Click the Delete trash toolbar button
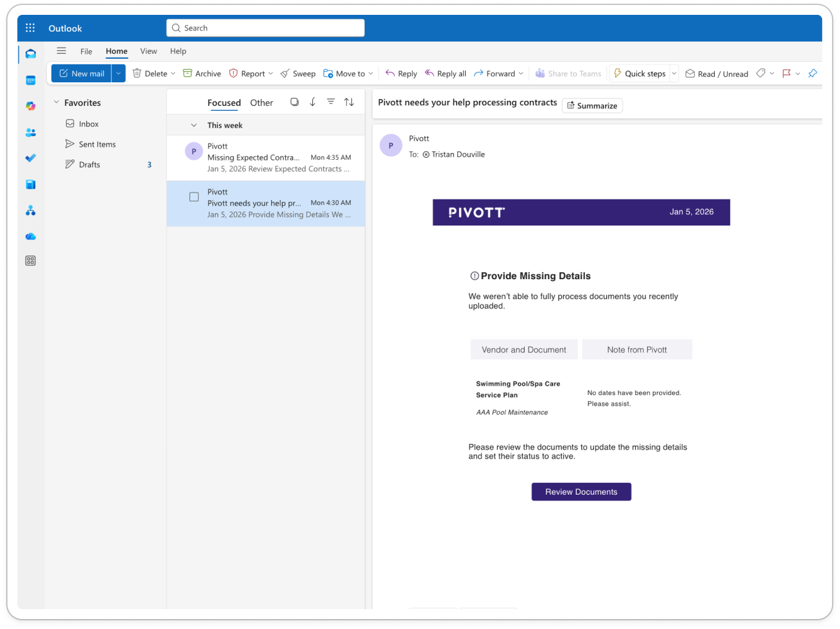This screenshot has height=629, width=840. pyautogui.click(x=150, y=73)
